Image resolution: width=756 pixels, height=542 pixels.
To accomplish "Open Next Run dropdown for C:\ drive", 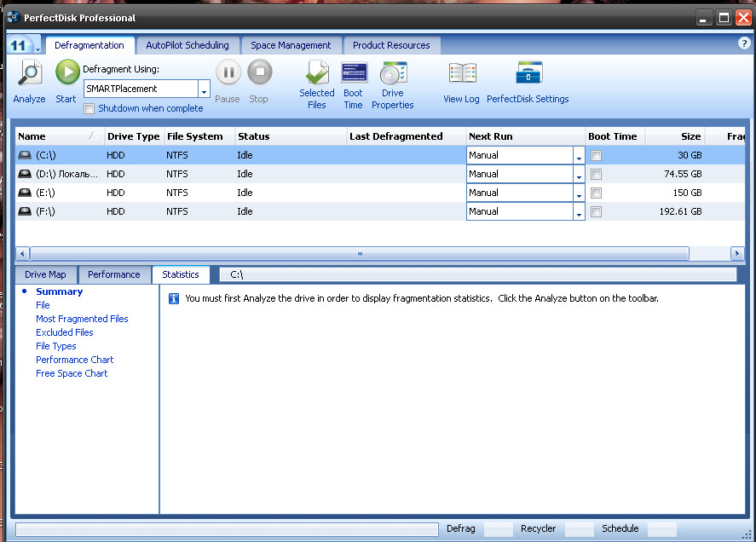I will tap(579, 155).
